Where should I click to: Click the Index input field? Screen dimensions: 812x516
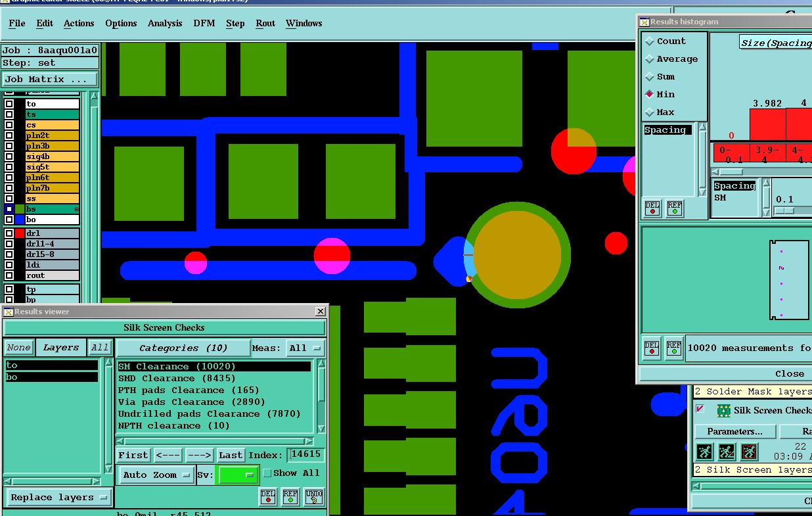click(x=305, y=454)
